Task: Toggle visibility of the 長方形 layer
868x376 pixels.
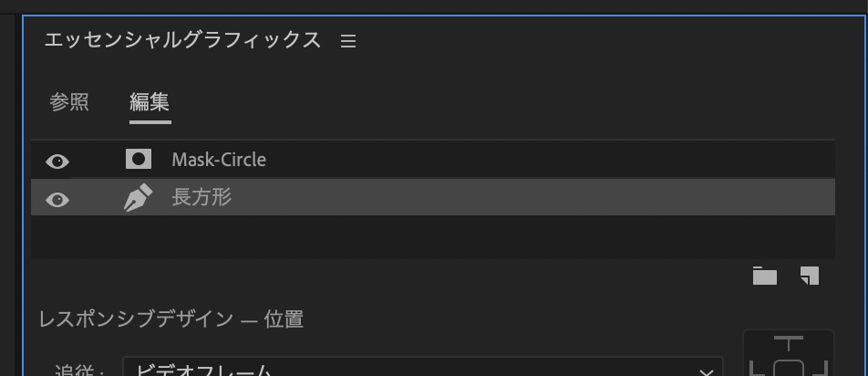Action: point(57,200)
